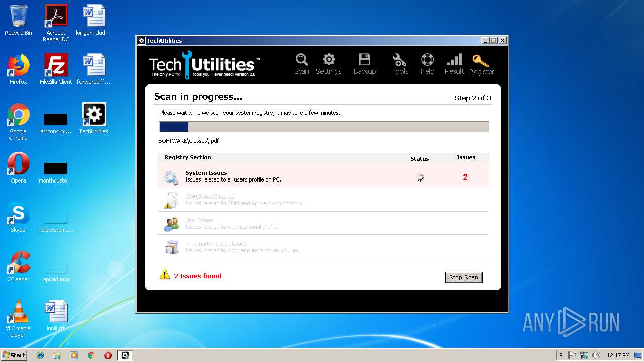644x362 pixels.
Task: Launch VLC media player from the desktop
Action: coord(18,319)
